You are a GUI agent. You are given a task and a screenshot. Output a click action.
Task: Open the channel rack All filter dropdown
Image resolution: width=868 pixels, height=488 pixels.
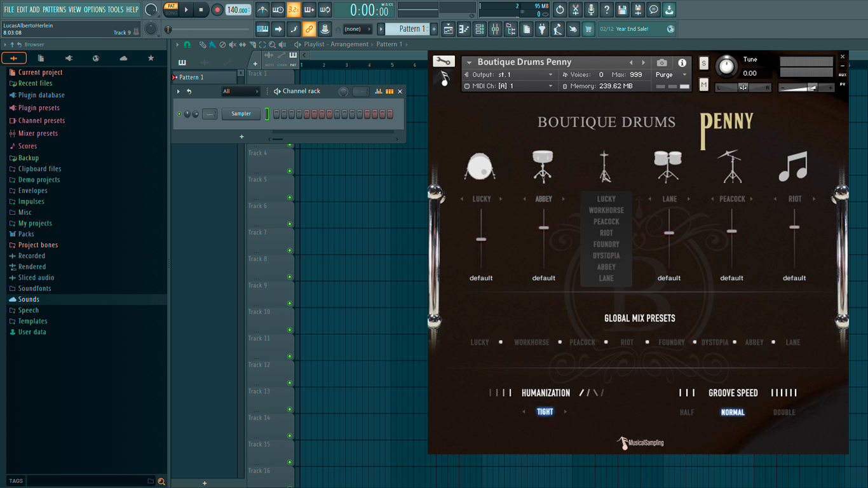click(x=241, y=91)
